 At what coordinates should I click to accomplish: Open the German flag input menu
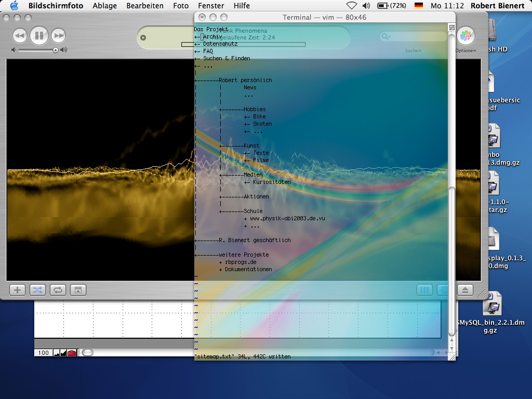(x=419, y=5)
